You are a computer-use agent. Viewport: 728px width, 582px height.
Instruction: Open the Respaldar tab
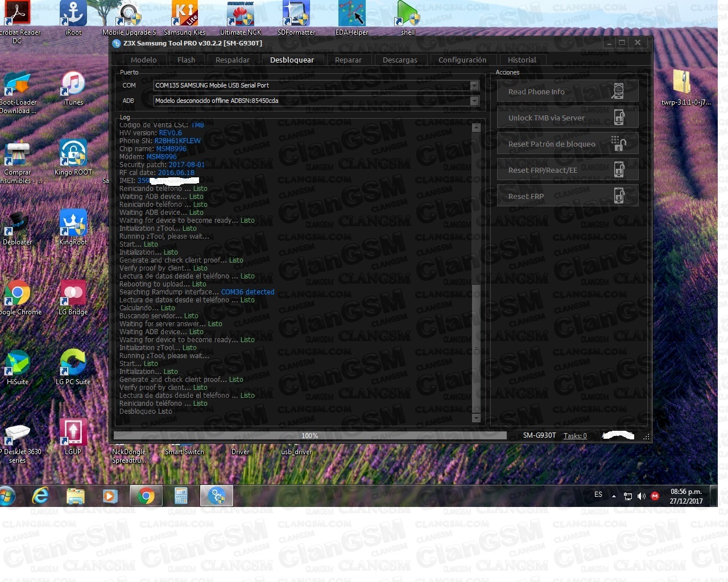(232, 60)
